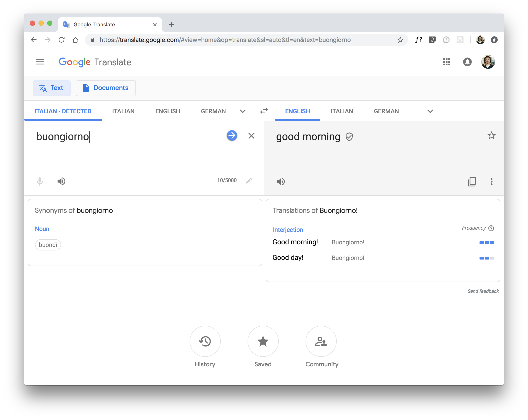Activate the microphone for voice input
This screenshot has width=528, height=420.
point(39,181)
